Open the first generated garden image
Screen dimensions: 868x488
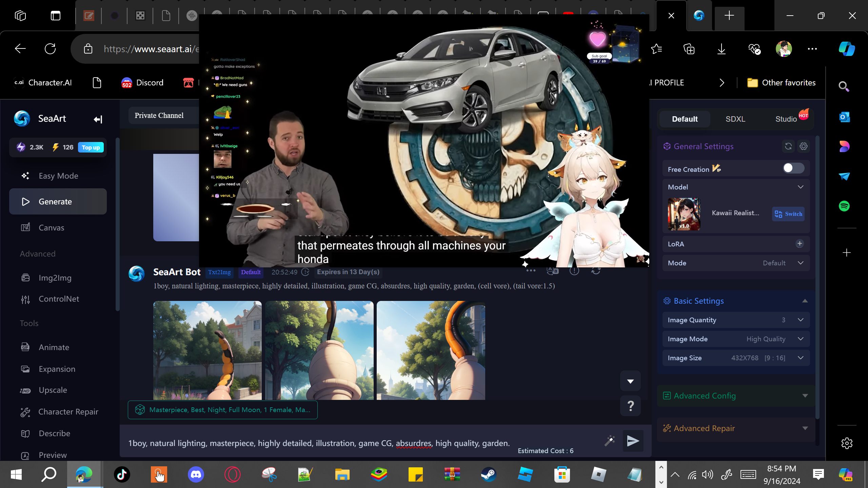click(208, 350)
